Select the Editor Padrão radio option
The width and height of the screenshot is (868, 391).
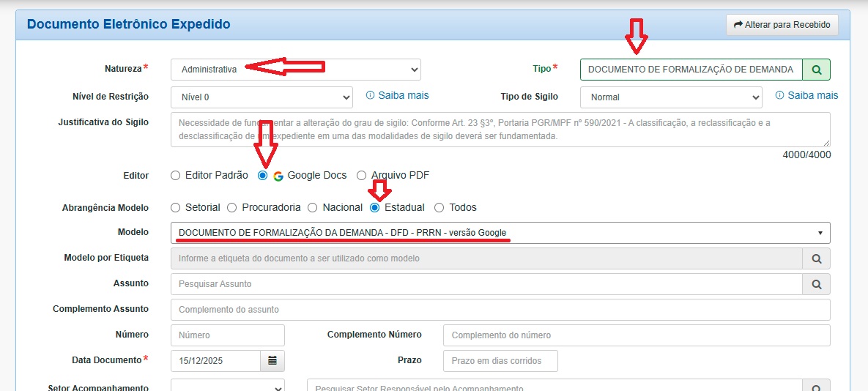click(x=175, y=176)
